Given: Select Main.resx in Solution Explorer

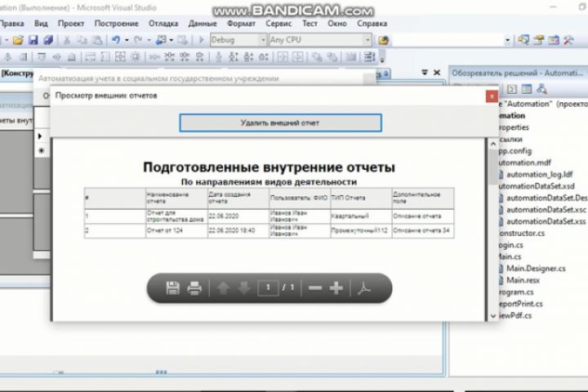Looking at the screenshot, I should [523, 280].
